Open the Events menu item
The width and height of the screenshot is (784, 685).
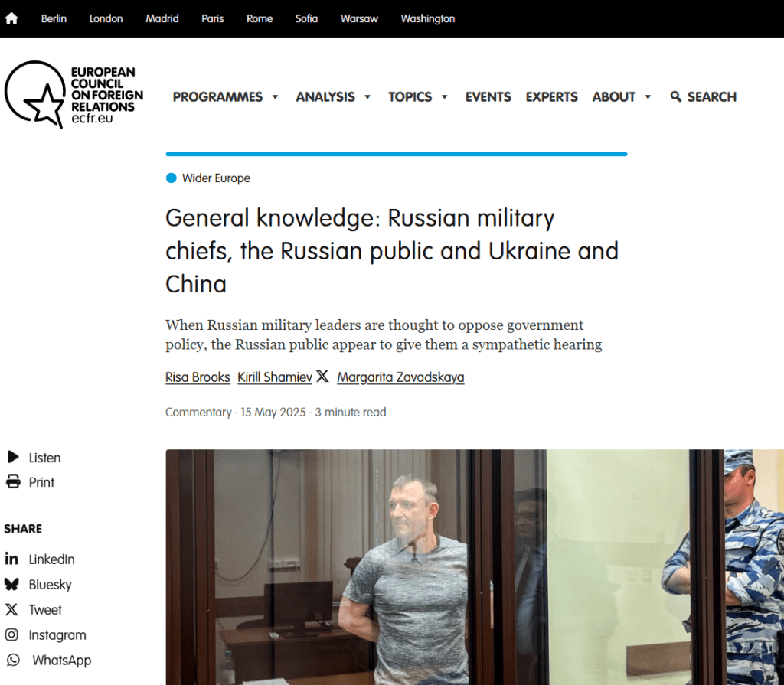pyautogui.click(x=488, y=97)
